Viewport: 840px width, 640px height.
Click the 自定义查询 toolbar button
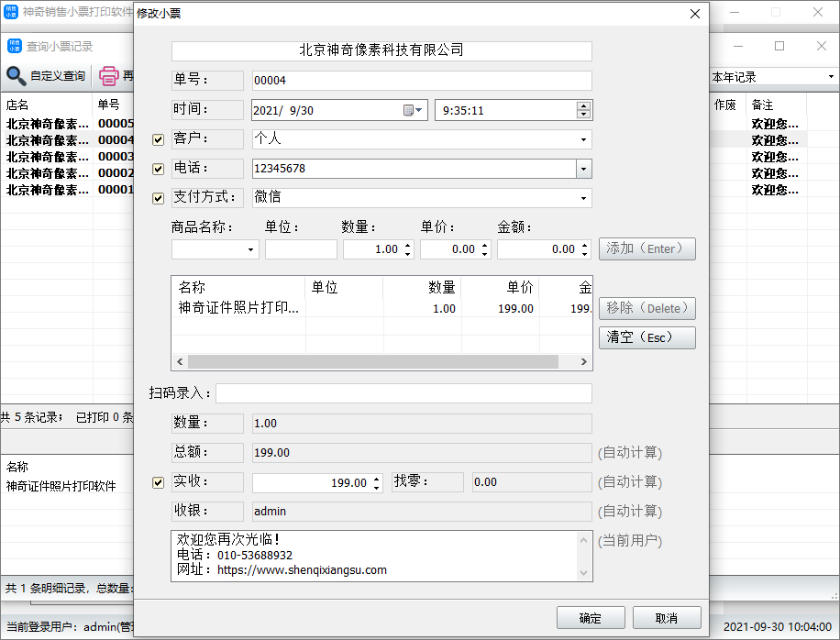[x=46, y=76]
